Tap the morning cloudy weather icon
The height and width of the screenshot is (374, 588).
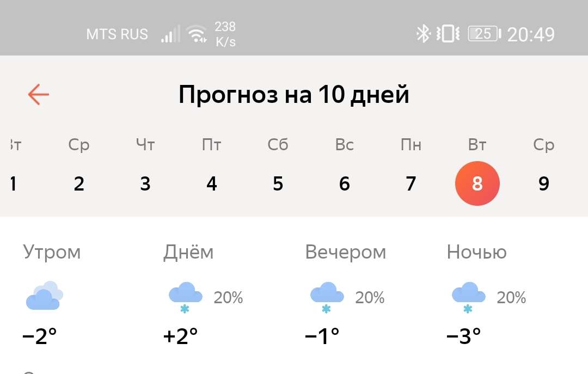coord(44,296)
